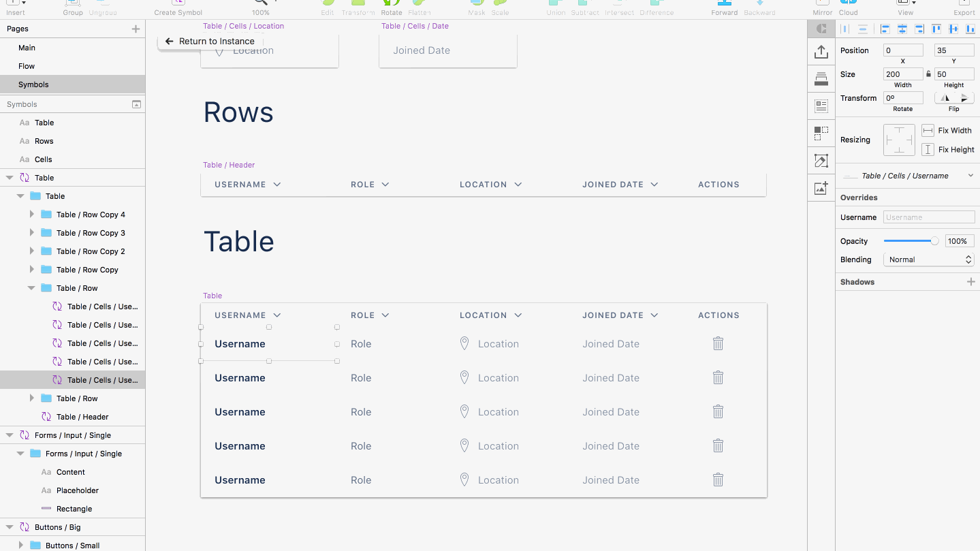Select the Content text layer
The width and height of the screenshot is (980, 551).
(x=71, y=472)
